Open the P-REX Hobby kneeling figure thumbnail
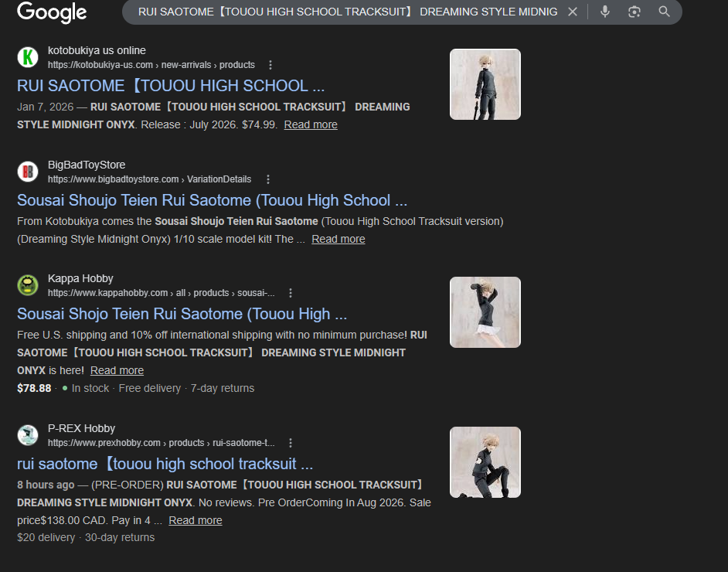The image size is (728, 572). (x=485, y=462)
